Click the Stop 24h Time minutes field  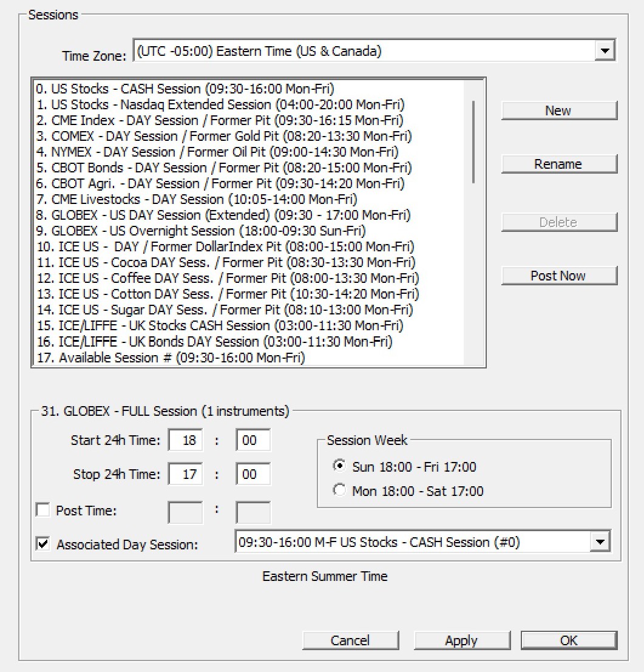[x=253, y=474]
